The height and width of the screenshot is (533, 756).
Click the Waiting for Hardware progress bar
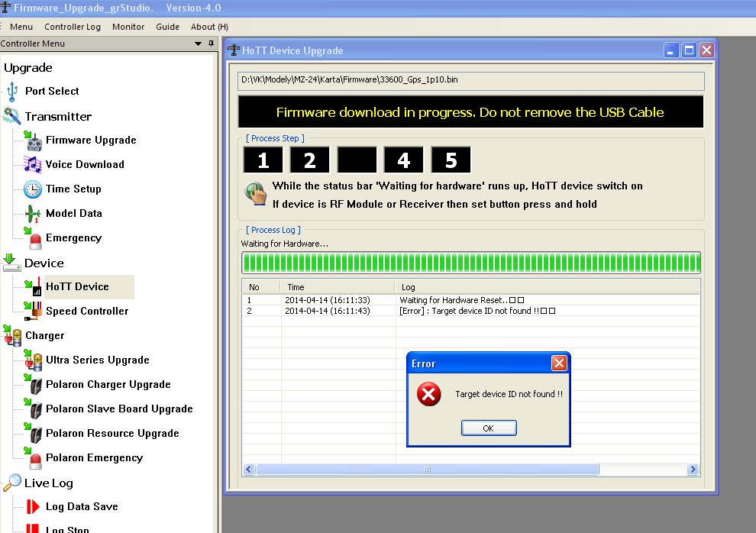[470, 263]
